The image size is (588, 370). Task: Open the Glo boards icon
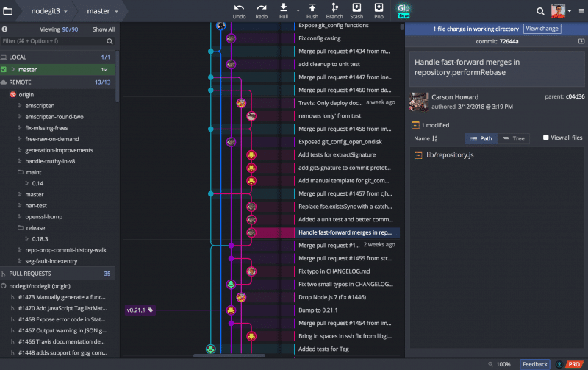click(x=404, y=11)
